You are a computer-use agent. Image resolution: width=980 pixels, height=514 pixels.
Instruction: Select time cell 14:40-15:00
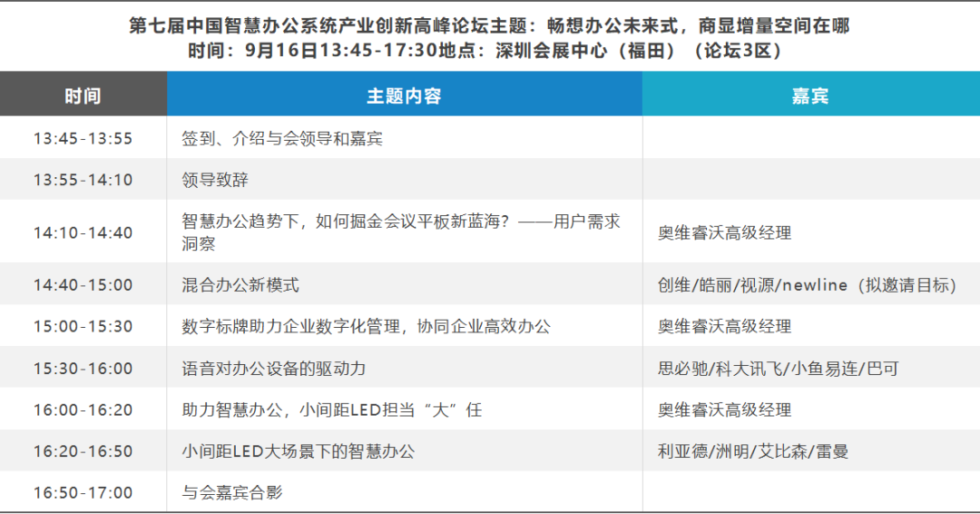coord(83,284)
